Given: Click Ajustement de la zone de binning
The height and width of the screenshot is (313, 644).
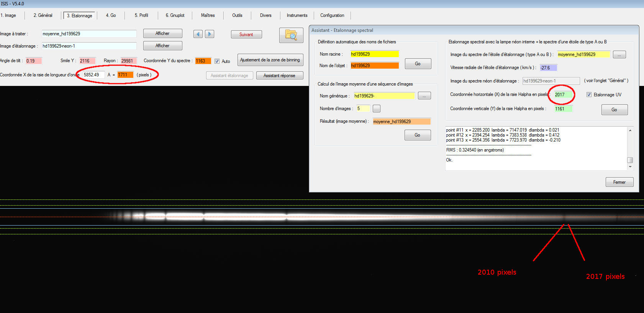Looking at the screenshot, I should [x=270, y=60].
